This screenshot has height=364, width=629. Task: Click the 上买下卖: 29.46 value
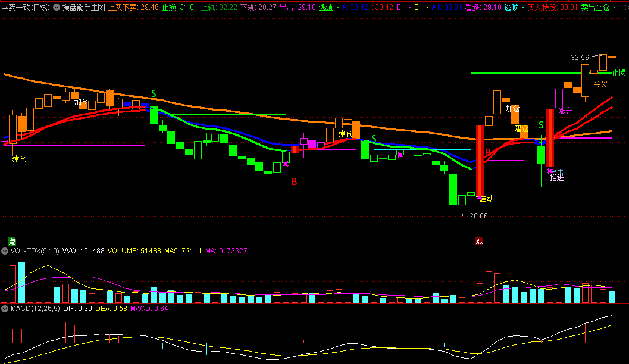click(x=133, y=7)
